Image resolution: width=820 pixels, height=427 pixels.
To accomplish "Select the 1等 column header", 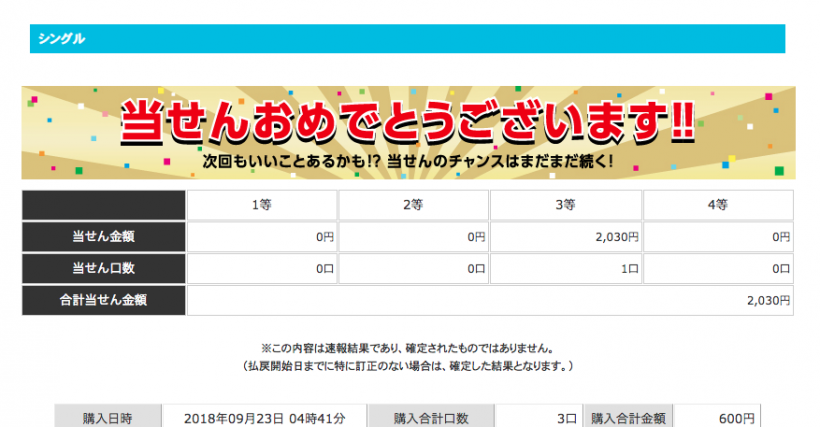I will tap(261, 205).
